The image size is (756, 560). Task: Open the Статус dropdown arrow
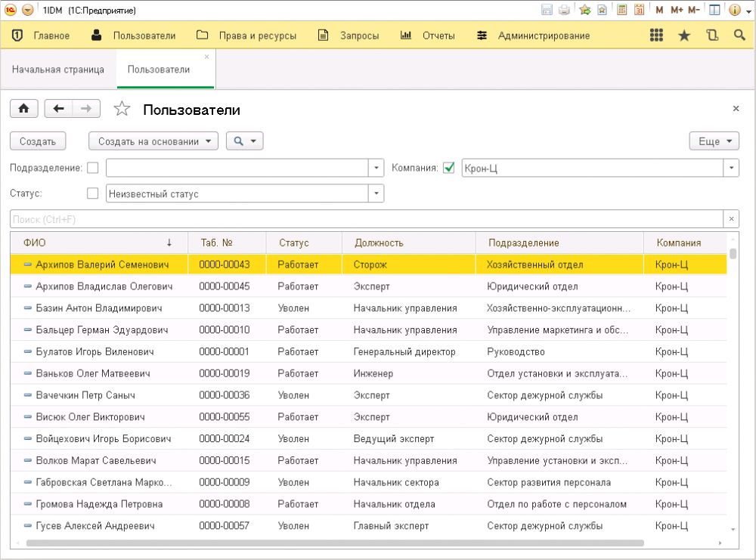coord(376,193)
